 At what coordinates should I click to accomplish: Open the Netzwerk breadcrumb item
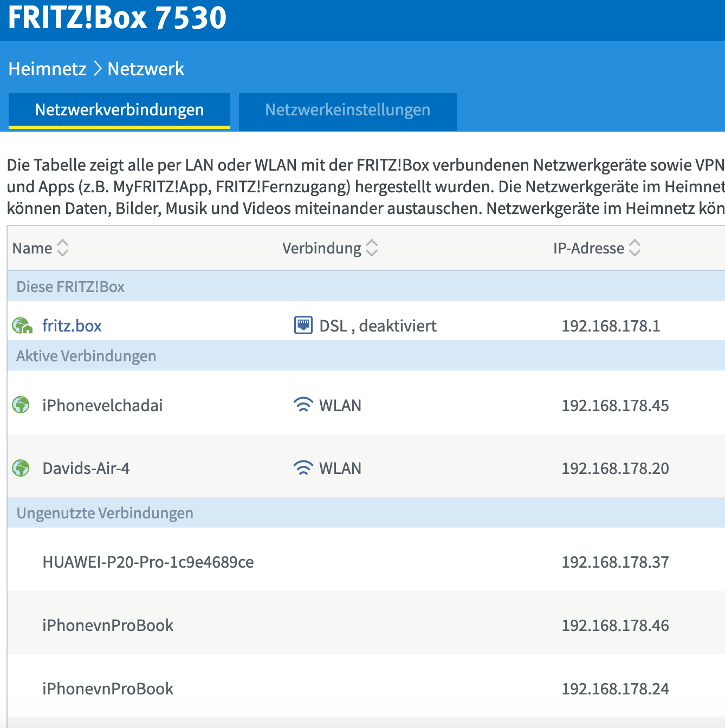tap(146, 68)
